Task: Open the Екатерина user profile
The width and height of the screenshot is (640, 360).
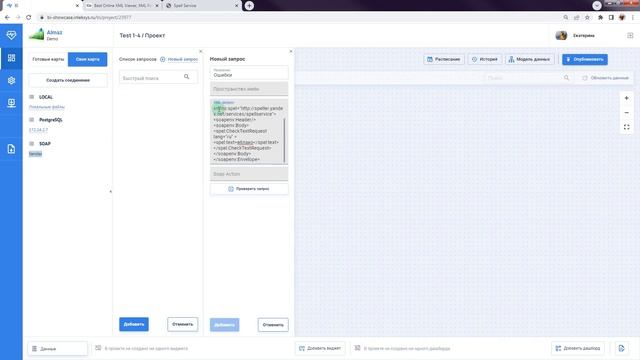Action: pos(575,36)
